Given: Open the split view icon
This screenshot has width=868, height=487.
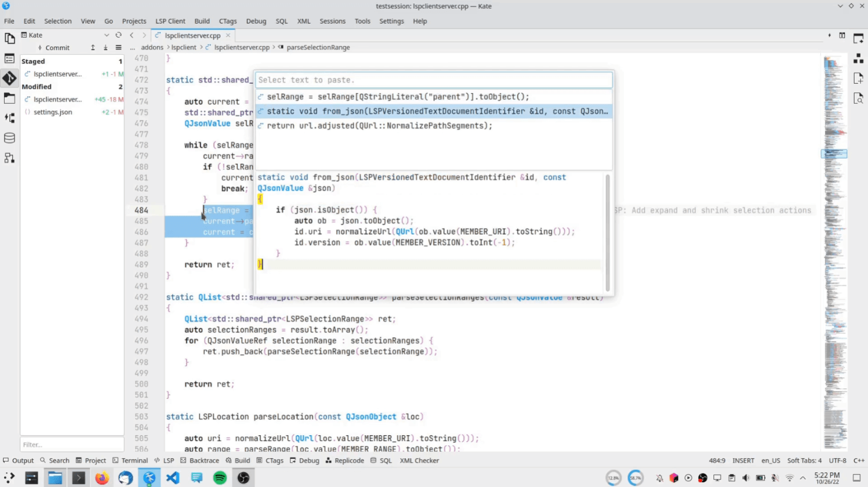Looking at the screenshot, I should pyautogui.click(x=842, y=35).
